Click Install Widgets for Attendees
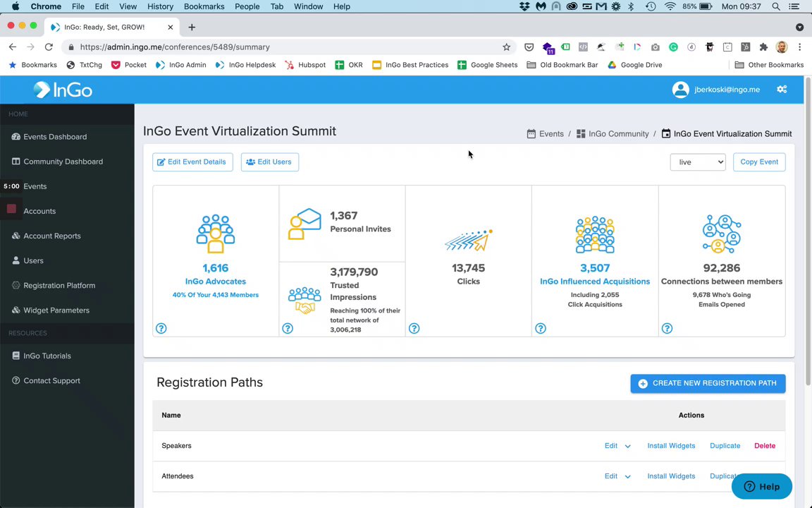 (671, 476)
